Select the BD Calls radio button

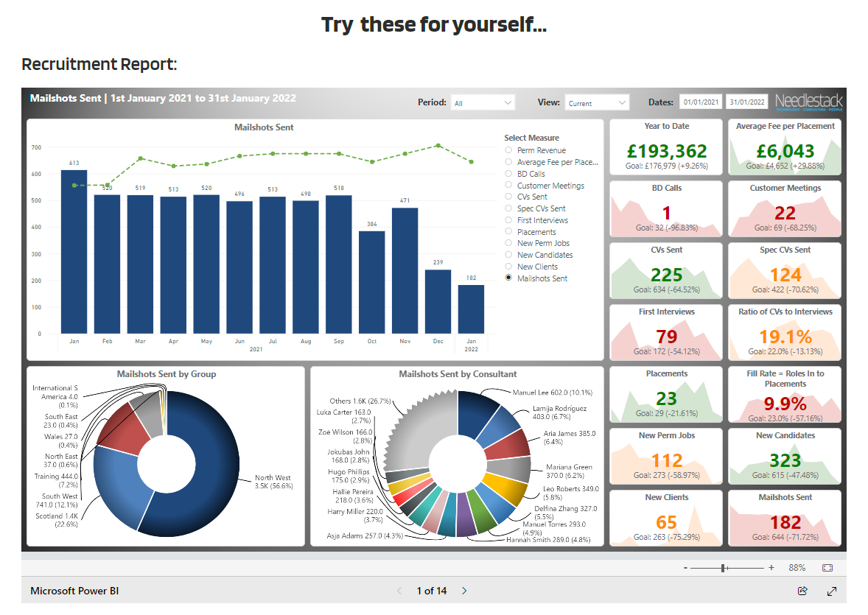pyautogui.click(x=508, y=174)
